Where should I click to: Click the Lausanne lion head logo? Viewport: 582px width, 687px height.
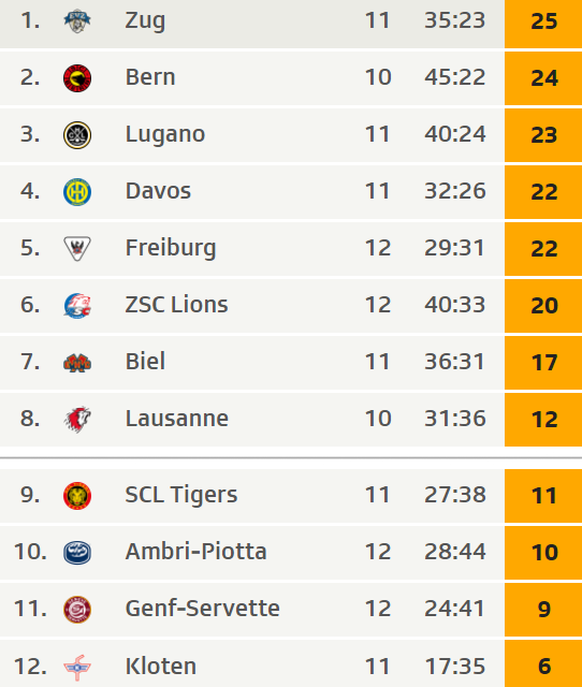point(77,419)
